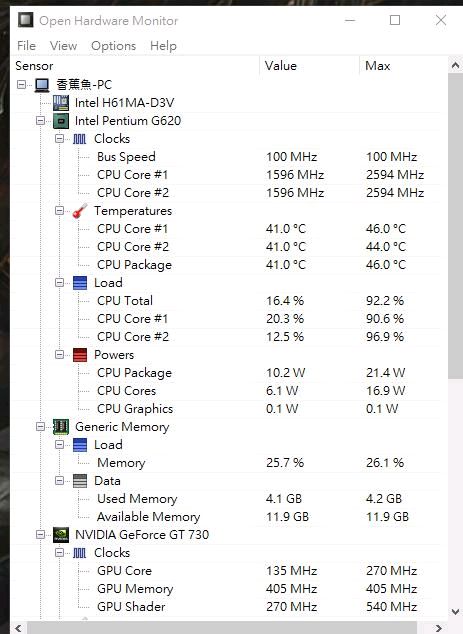The height and width of the screenshot is (634, 463).
Task: Click the gray Data category icon
Action: point(80,481)
